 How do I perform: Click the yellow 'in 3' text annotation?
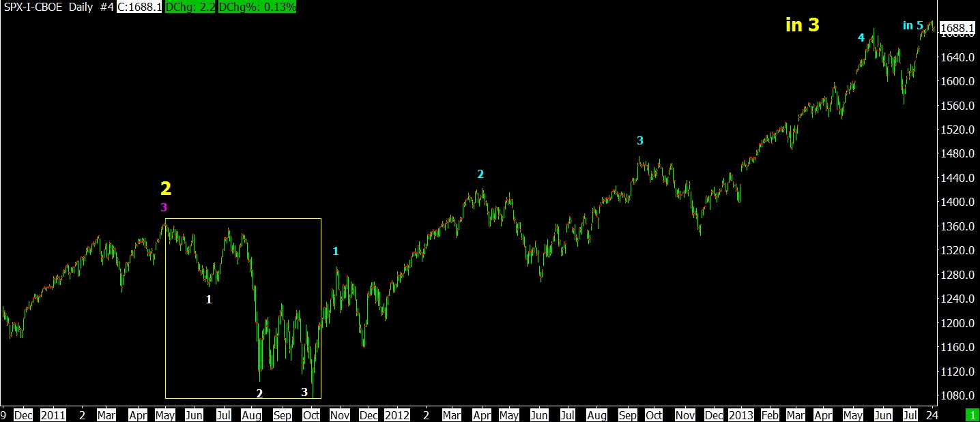click(x=802, y=25)
